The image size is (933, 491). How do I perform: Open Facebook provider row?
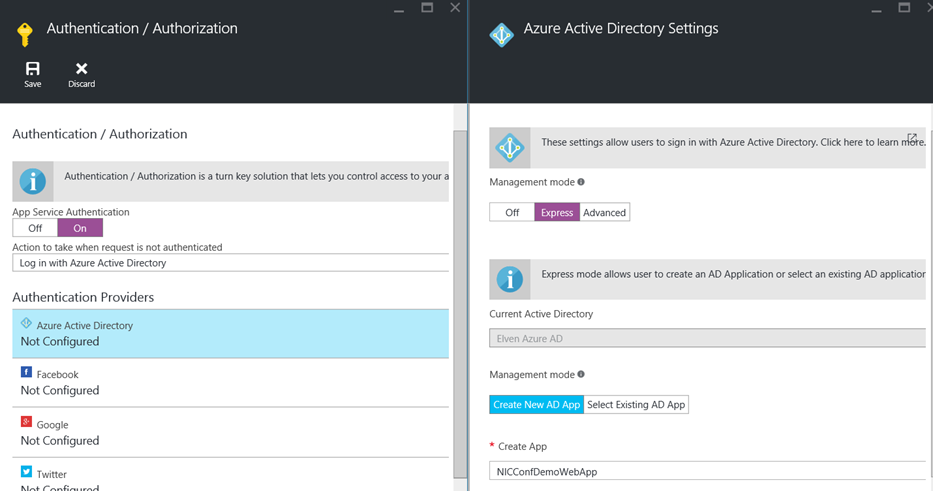tap(231, 383)
